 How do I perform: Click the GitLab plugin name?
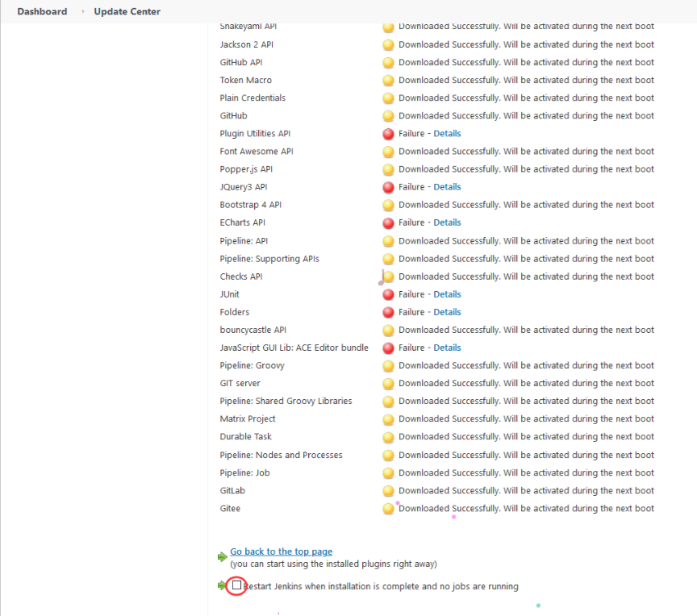coord(232,490)
